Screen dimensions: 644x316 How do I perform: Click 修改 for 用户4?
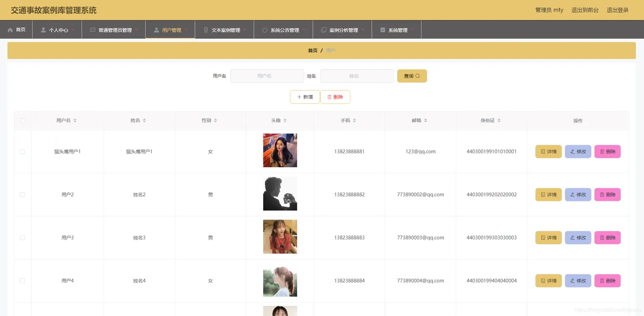578,281
